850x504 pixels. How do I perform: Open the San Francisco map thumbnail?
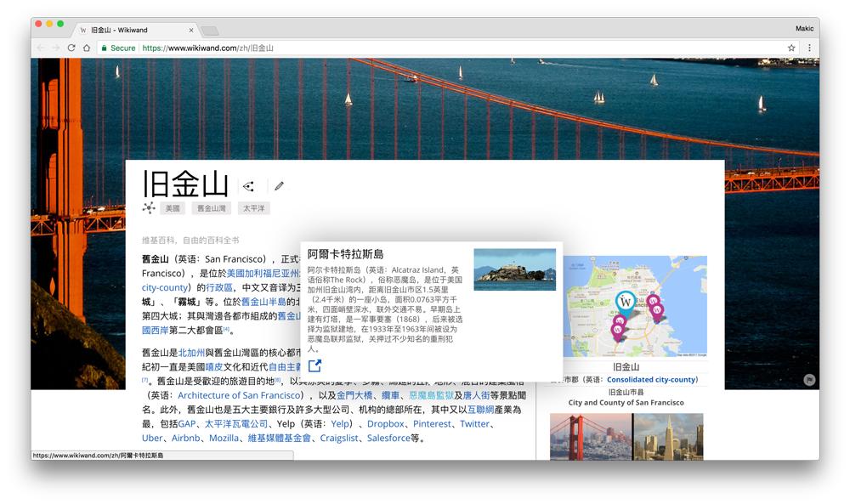635,306
